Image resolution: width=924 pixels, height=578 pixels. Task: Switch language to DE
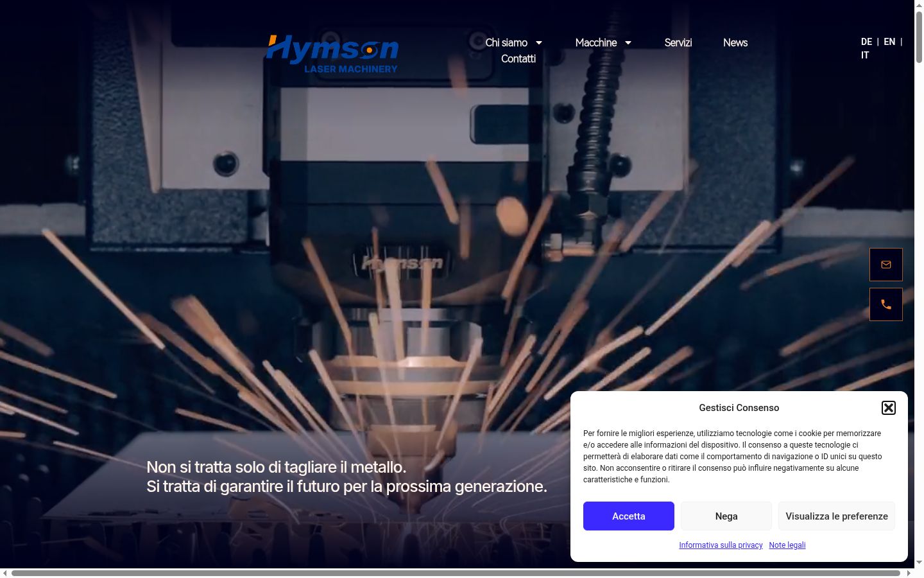pyautogui.click(x=866, y=42)
